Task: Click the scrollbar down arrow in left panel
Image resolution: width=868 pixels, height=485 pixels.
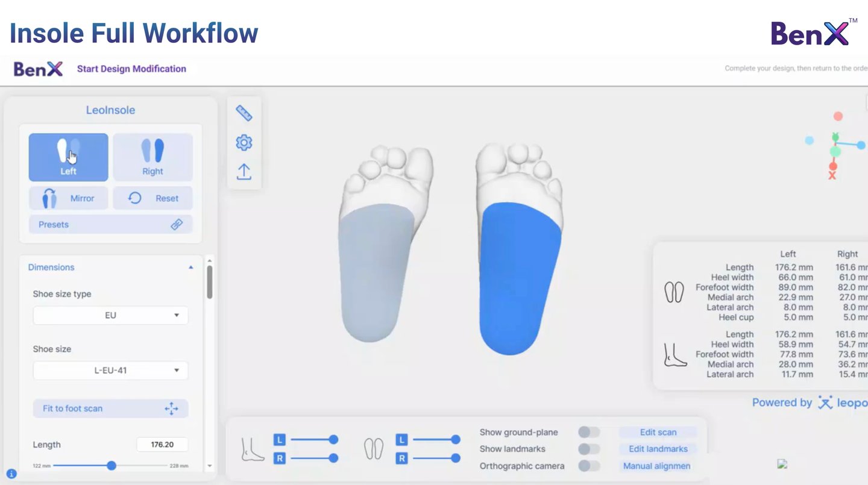Action: tap(210, 466)
